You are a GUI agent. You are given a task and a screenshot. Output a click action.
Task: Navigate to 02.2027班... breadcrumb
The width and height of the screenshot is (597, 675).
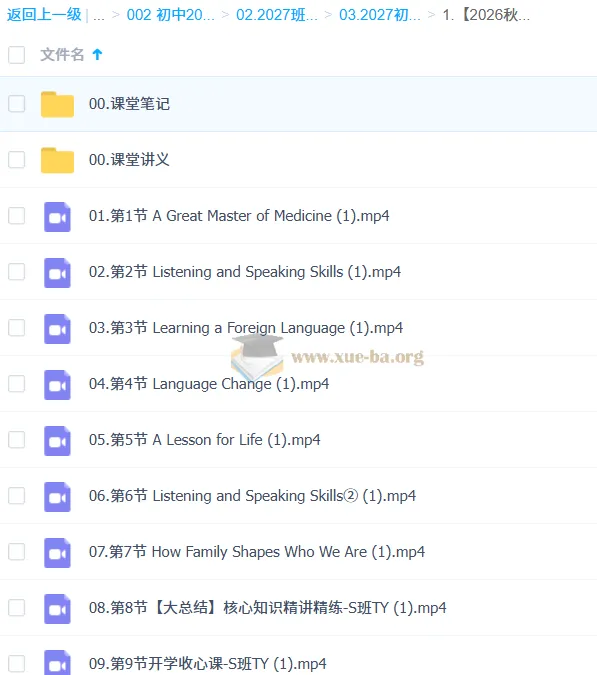pos(277,15)
